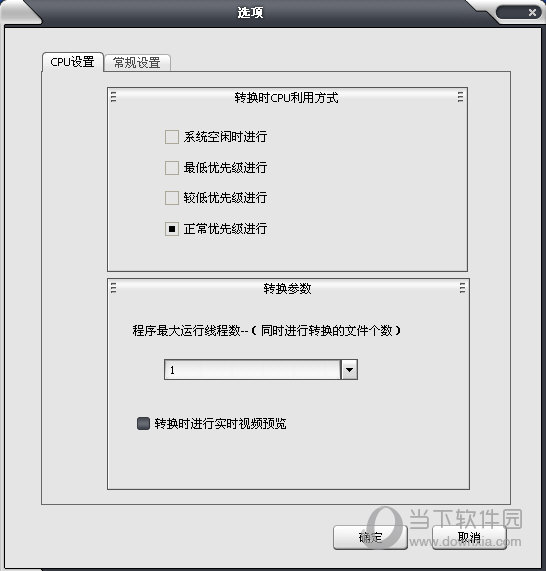Toggle 正常优先级进行 checkbox
The image size is (546, 571).
(x=172, y=229)
